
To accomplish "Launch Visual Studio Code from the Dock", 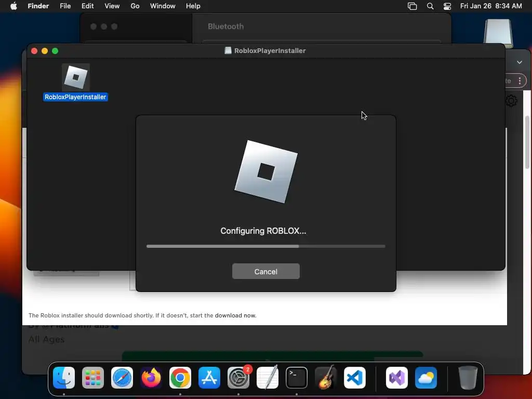I will (x=355, y=378).
